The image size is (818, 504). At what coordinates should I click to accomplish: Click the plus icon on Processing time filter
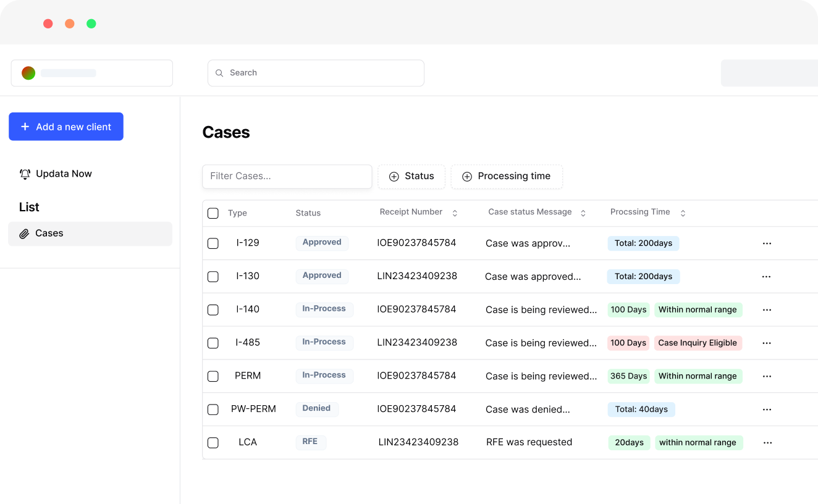pyautogui.click(x=466, y=177)
